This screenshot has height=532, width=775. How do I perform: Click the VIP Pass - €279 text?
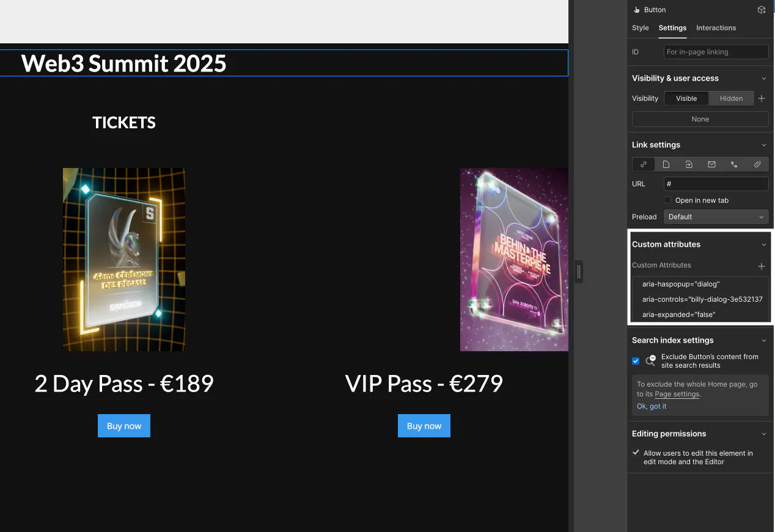point(424,384)
